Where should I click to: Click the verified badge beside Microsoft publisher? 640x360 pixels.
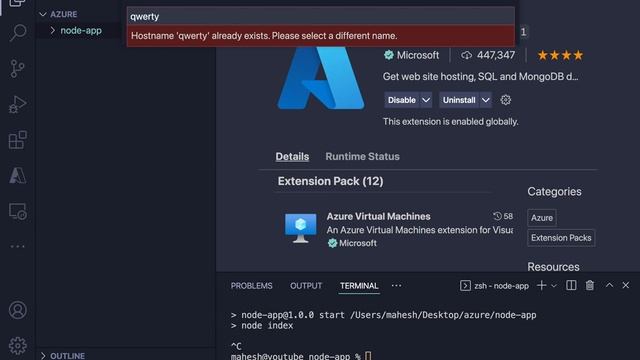point(389,55)
